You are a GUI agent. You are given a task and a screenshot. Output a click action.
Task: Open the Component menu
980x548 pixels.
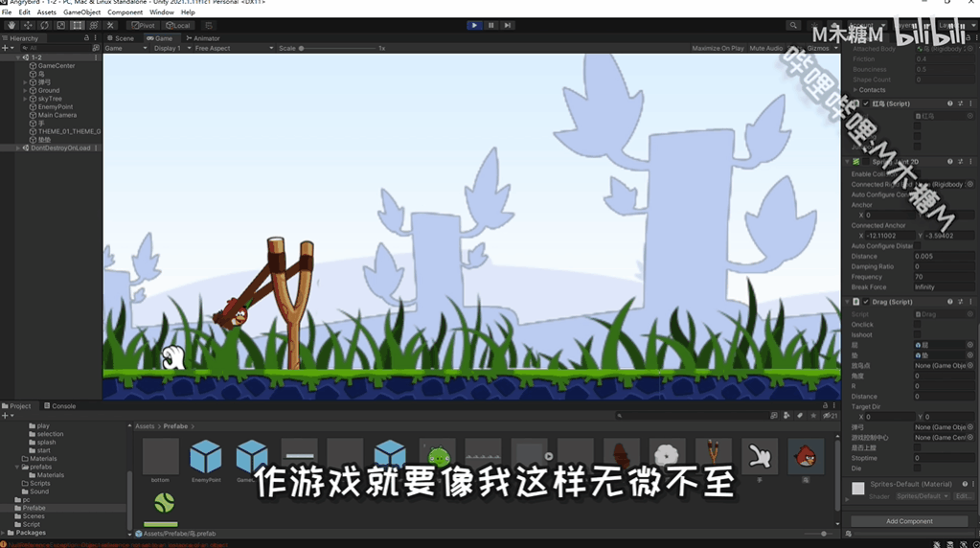coord(125,11)
